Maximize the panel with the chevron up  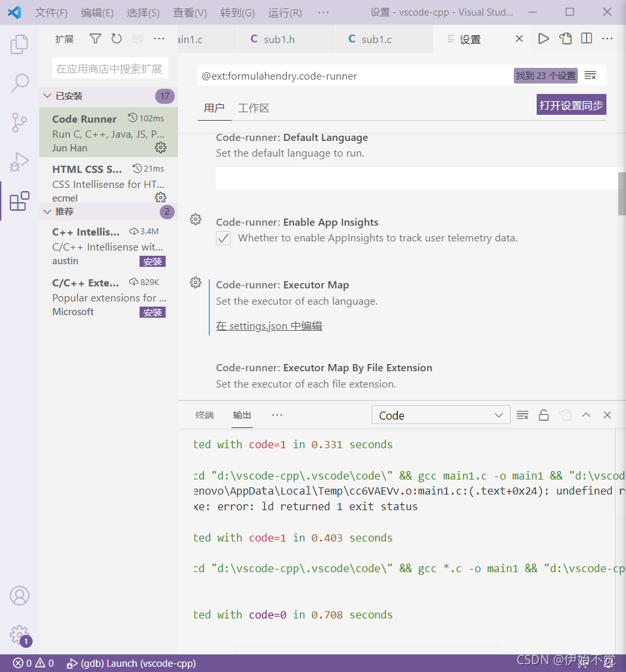pos(586,415)
